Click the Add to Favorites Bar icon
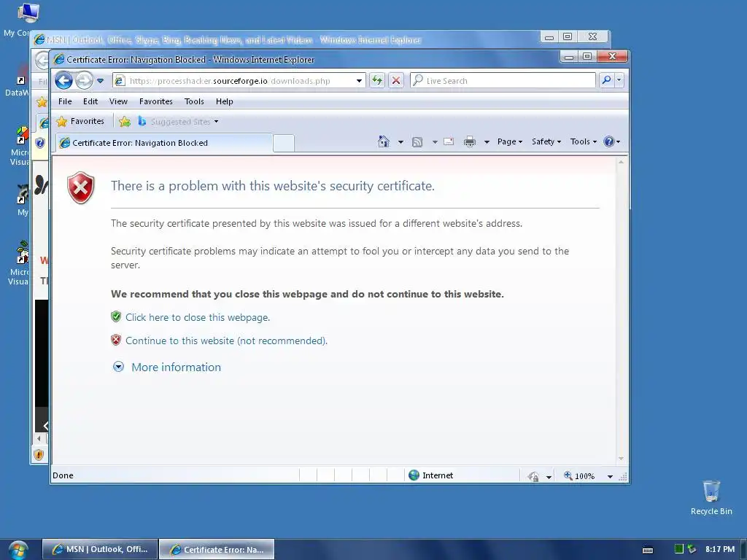 pos(124,122)
